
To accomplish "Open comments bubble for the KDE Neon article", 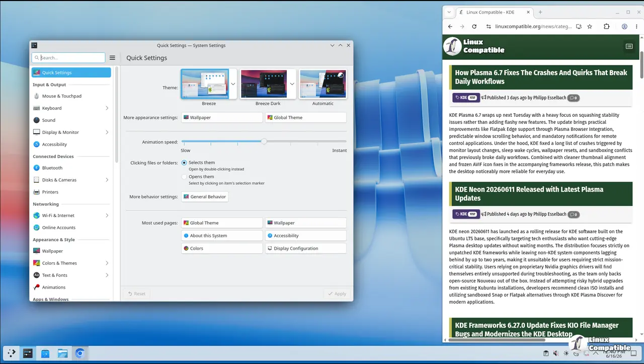I will [x=573, y=214].
